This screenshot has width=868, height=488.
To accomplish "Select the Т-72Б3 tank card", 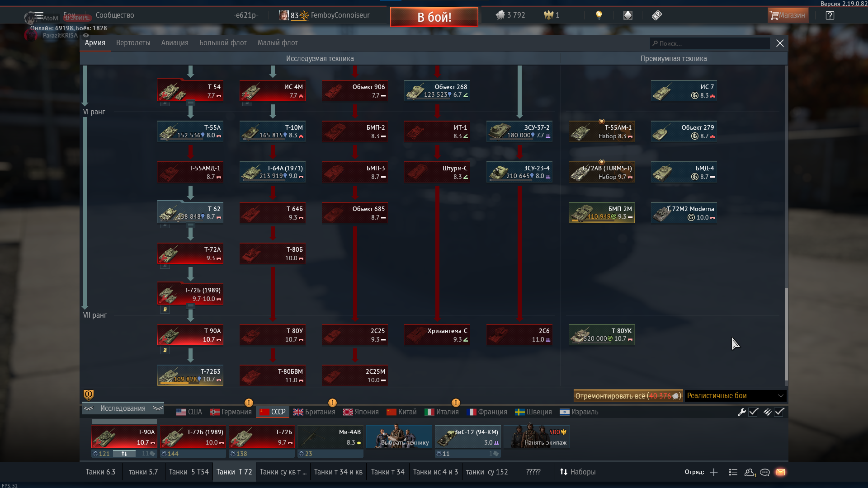I will tap(190, 375).
